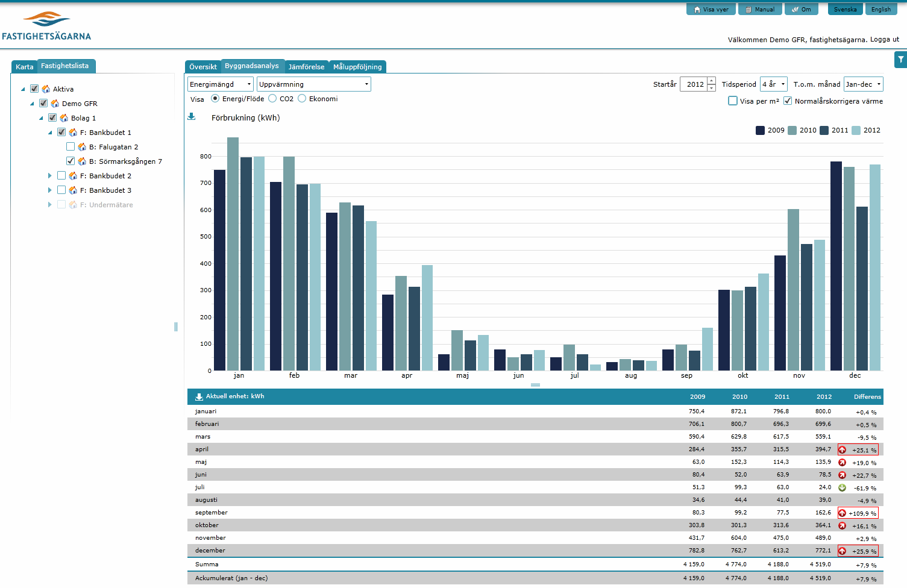This screenshot has height=588, width=907.
Task: Click the Startår 2012 input field
Action: pyautogui.click(x=694, y=84)
